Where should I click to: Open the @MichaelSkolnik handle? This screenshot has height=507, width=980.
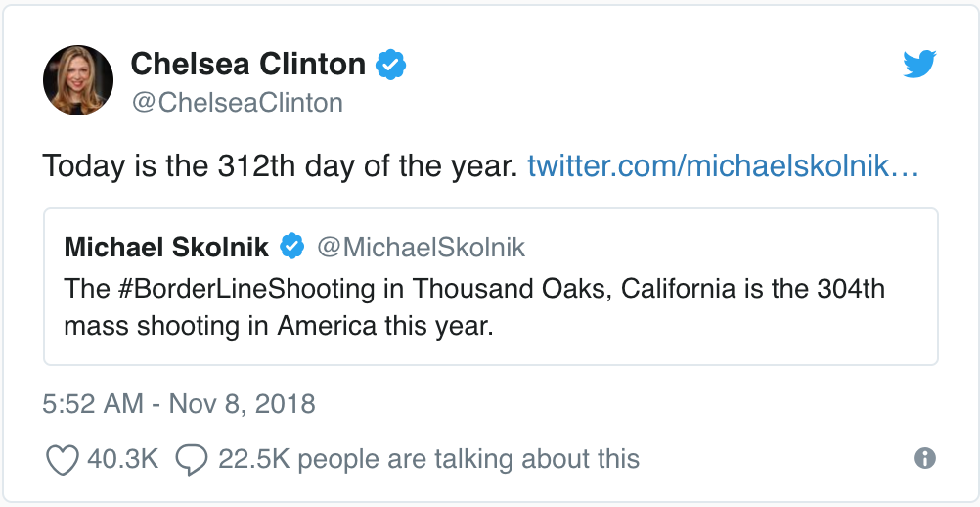coord(422,248)
